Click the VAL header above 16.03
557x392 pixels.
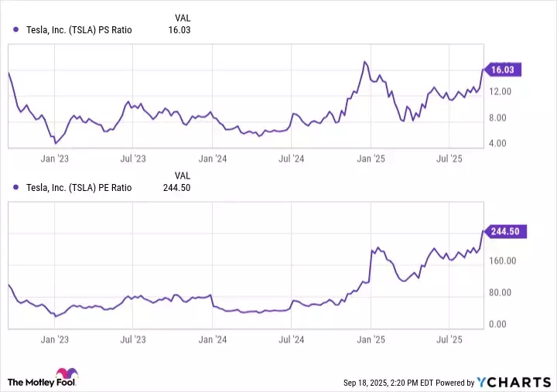click(x=183, y=17)
